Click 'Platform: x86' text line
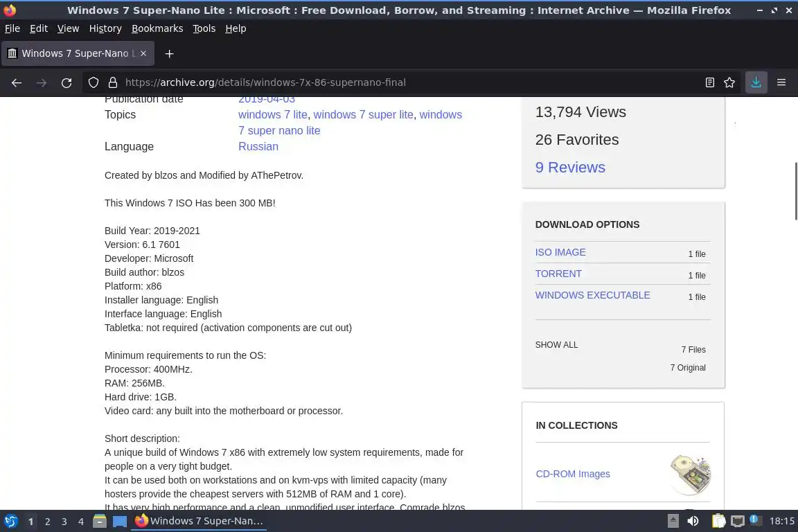Image resolution: width=798 pixels, height=532 pixels. pos(133,286)
